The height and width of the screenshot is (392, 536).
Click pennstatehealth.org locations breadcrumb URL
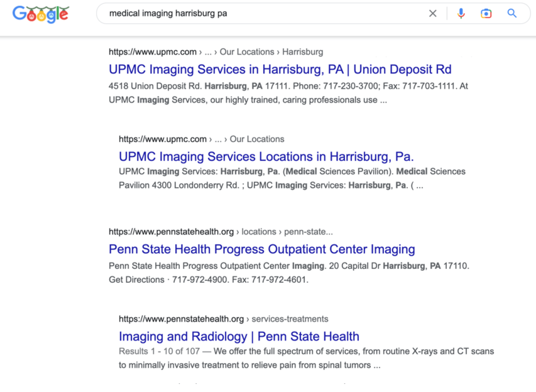[x=221, y=232]
